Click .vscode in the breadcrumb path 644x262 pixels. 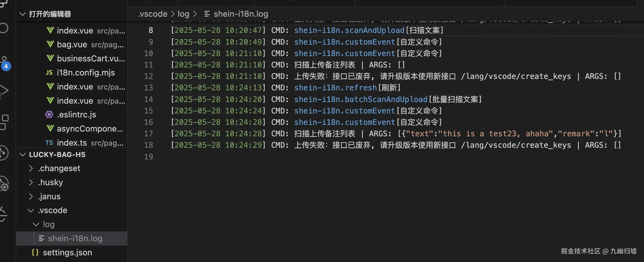pos(153,14)
